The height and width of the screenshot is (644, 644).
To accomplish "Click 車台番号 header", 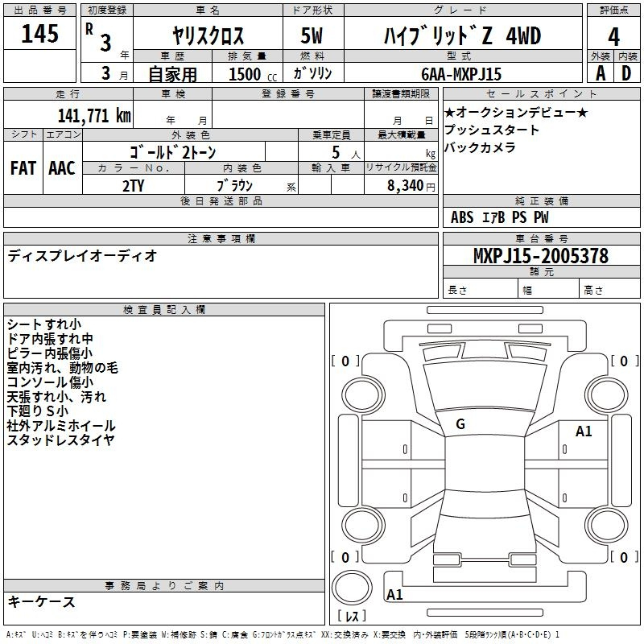I will (x=541, y=238).
